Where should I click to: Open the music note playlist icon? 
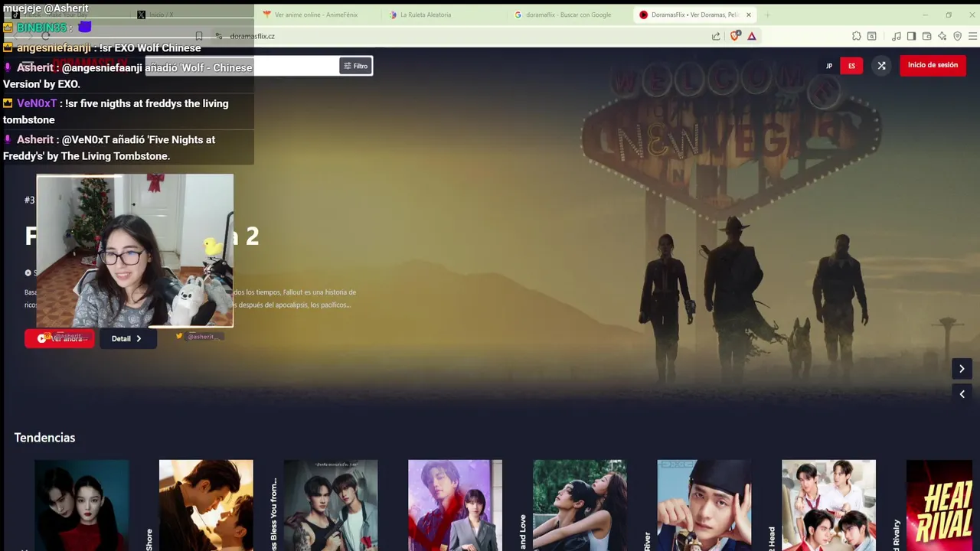(x=897, y=36)
